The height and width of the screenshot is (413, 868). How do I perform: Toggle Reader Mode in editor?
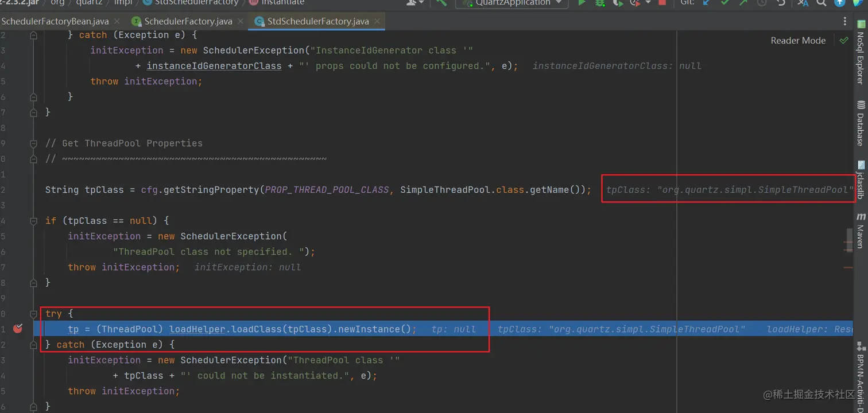click(798, 40)
